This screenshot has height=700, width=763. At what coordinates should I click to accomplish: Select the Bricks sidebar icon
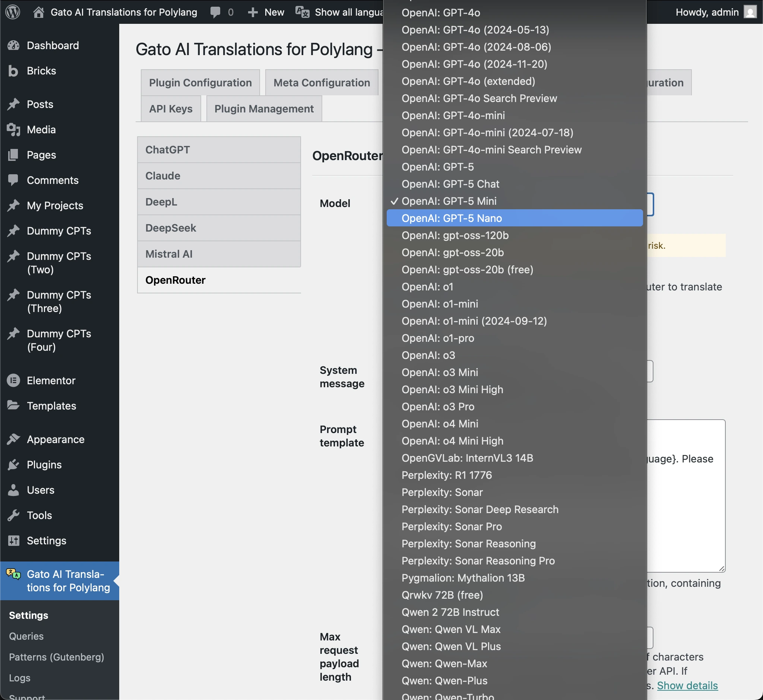[14, 71]
